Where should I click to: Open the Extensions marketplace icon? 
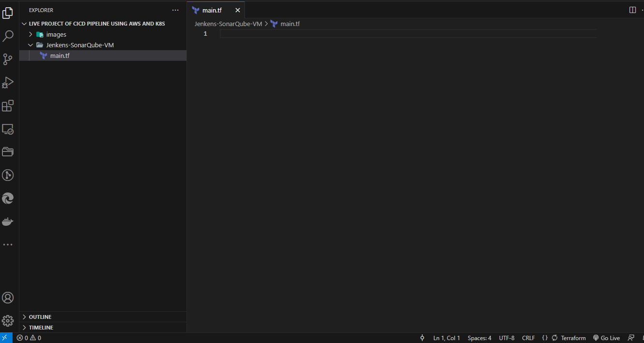click(8, 106)
